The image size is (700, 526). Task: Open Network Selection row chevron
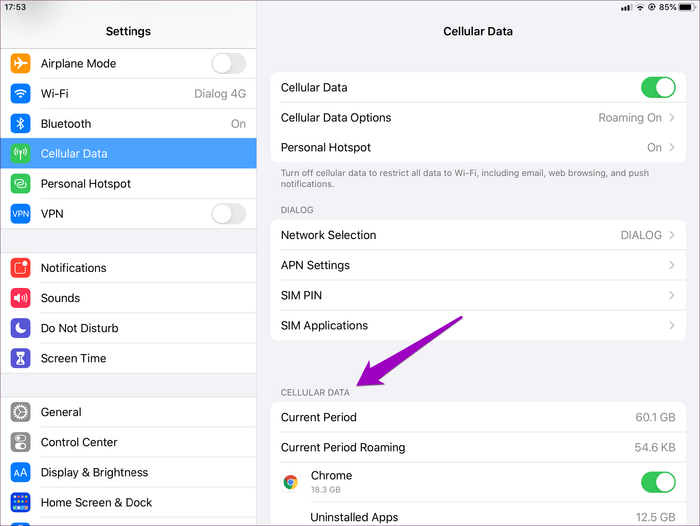672,236
